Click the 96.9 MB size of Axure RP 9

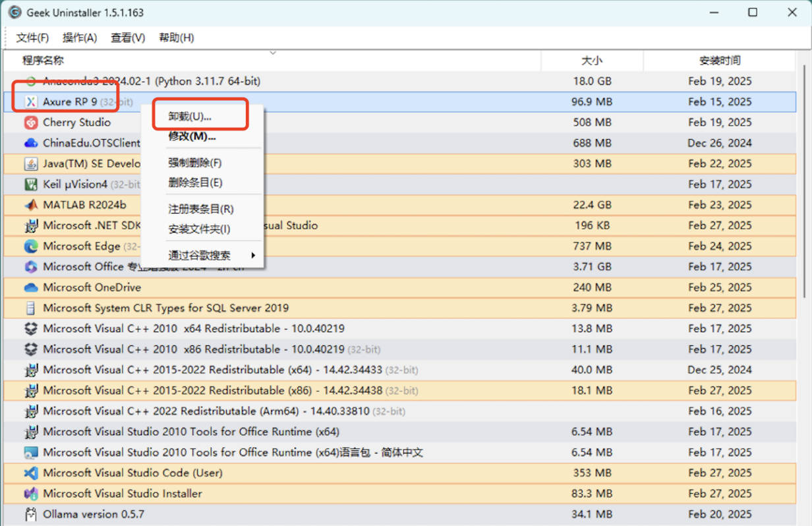point(592,102)
